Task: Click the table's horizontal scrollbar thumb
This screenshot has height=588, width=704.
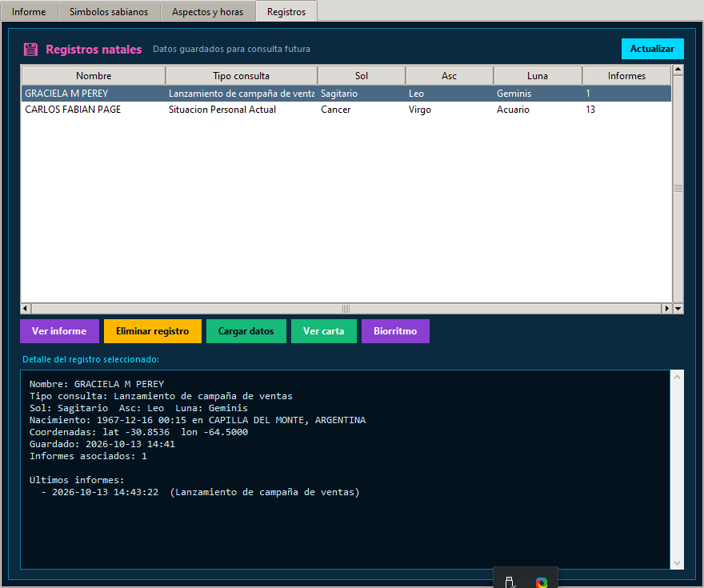Action: [x=346, y=308]
